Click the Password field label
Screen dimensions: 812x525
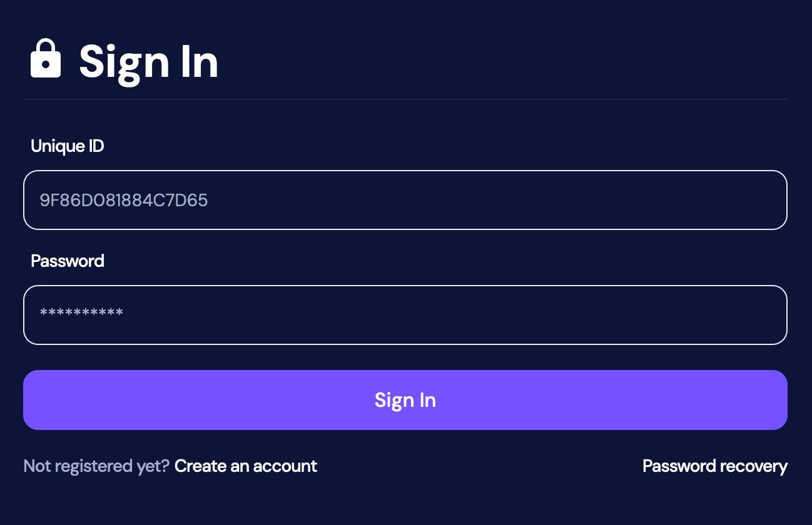pyautogui.click(x=68, y=261)
